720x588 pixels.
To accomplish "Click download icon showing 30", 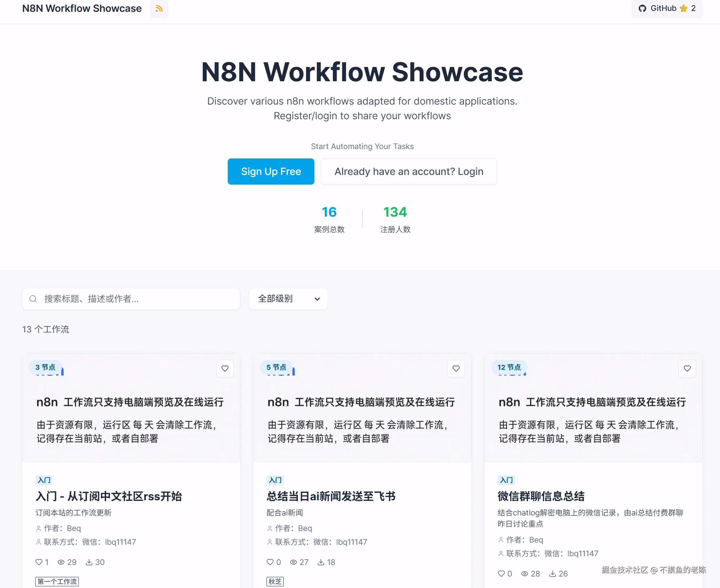I will 89,562.
